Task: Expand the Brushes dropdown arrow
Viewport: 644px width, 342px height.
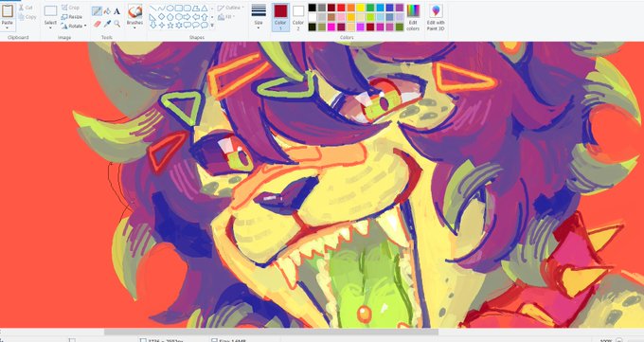Action: click(134, 28)
